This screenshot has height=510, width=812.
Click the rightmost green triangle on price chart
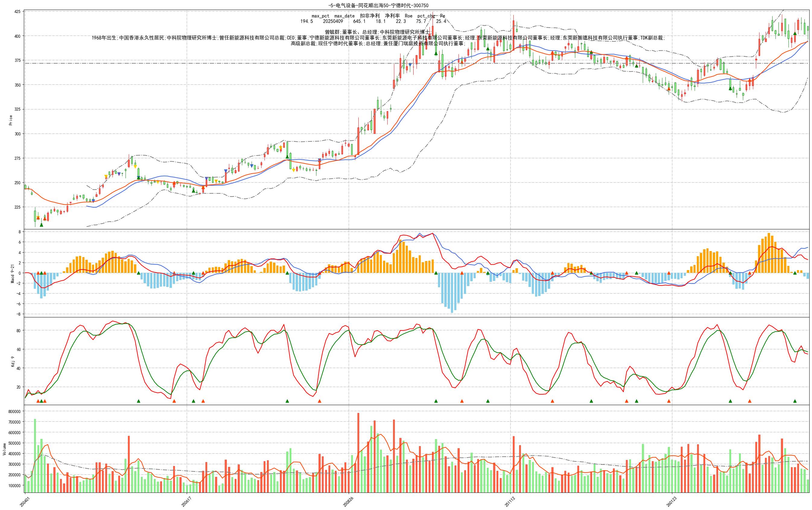[795, 33]
